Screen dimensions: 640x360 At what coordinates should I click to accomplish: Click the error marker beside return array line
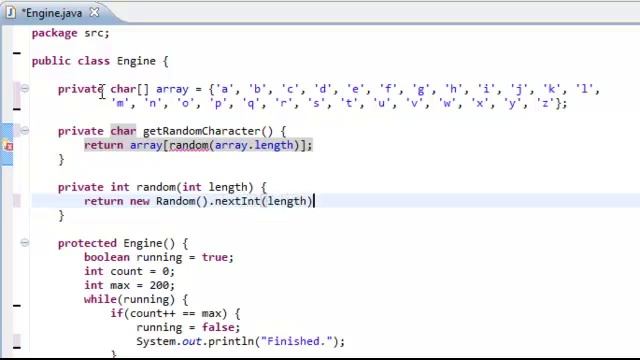click(8, 145)
